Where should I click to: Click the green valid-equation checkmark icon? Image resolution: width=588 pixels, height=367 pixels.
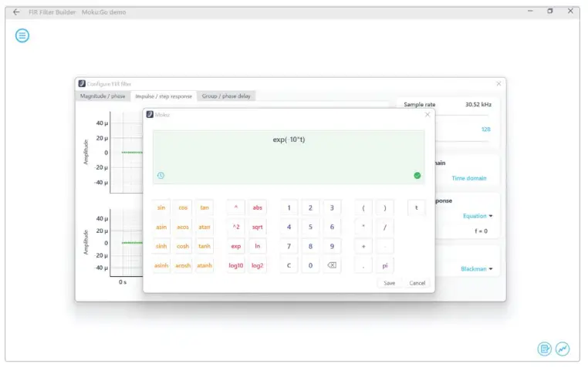coord(417,176)
